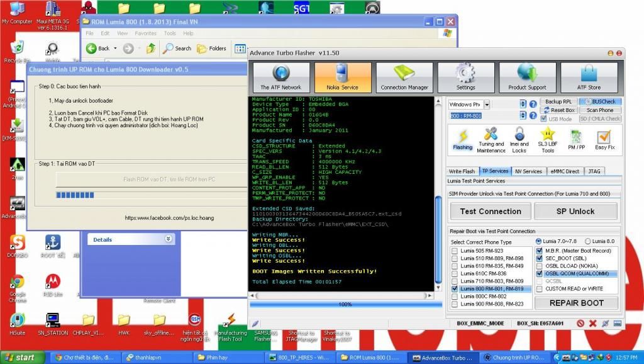Open Tuning and Maintenance tools

(491, 140)
